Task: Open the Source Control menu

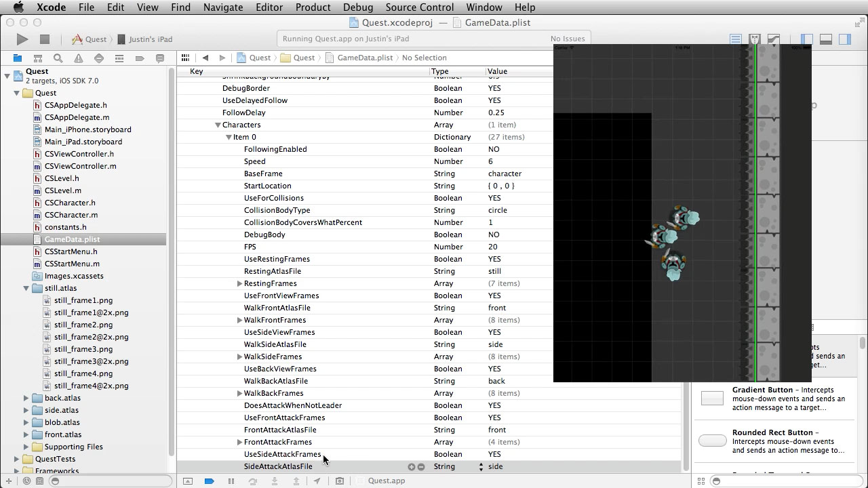Action: (x=420, y=7)
